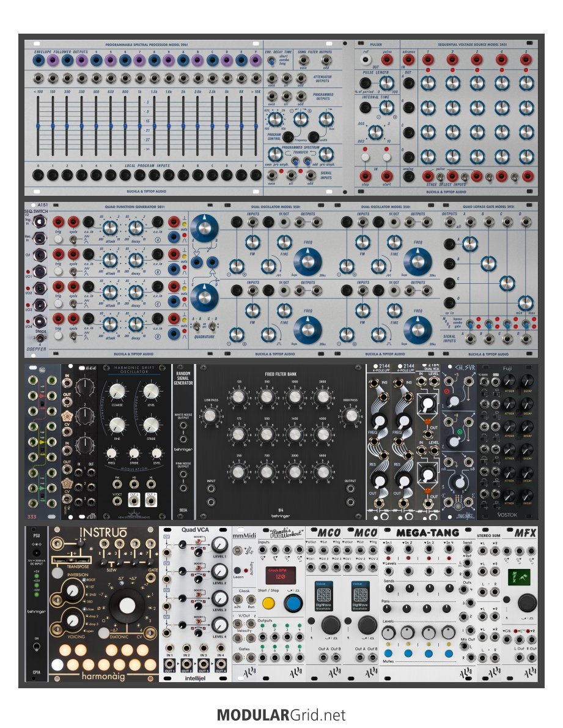Click the Quad VCA IN 1 jack
Image resolution: width=563 pixels, height=728 pixels.
point(169,648)
